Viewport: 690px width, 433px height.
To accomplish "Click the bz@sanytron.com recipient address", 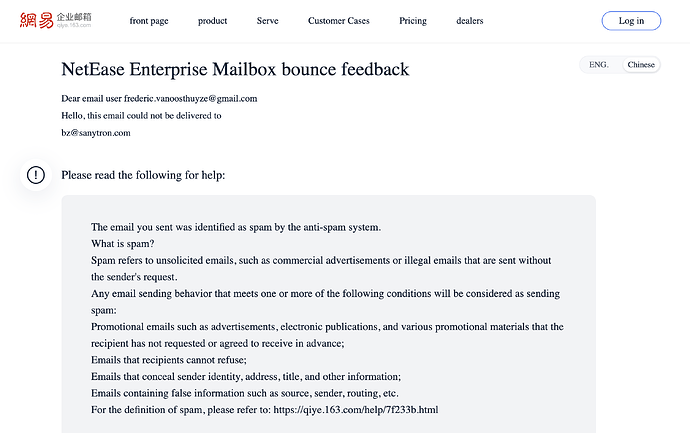I will 96,132.
